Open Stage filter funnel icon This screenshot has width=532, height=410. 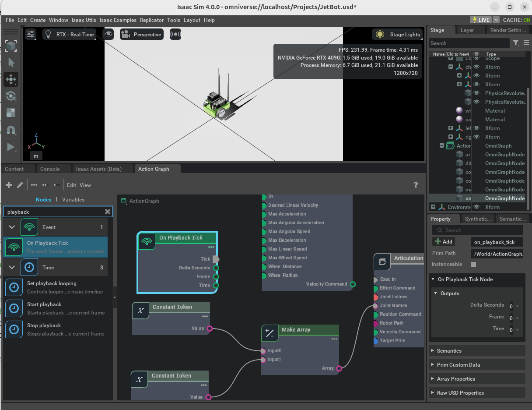tap(516, 43)
